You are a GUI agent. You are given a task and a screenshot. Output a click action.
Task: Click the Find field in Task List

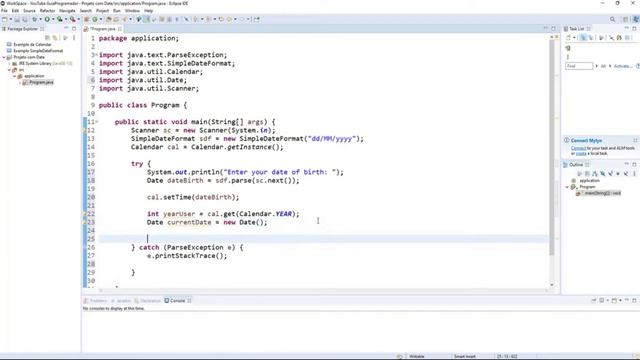point(579,66)
